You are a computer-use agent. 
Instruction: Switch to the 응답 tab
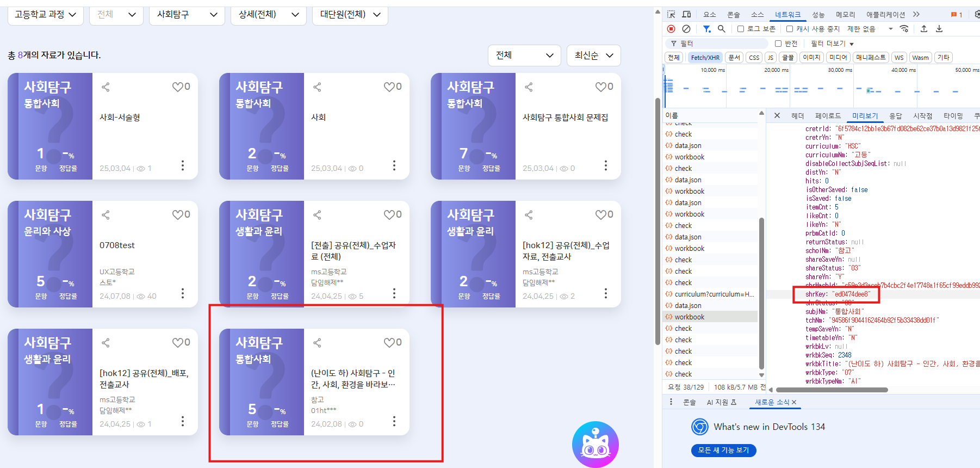895,116
